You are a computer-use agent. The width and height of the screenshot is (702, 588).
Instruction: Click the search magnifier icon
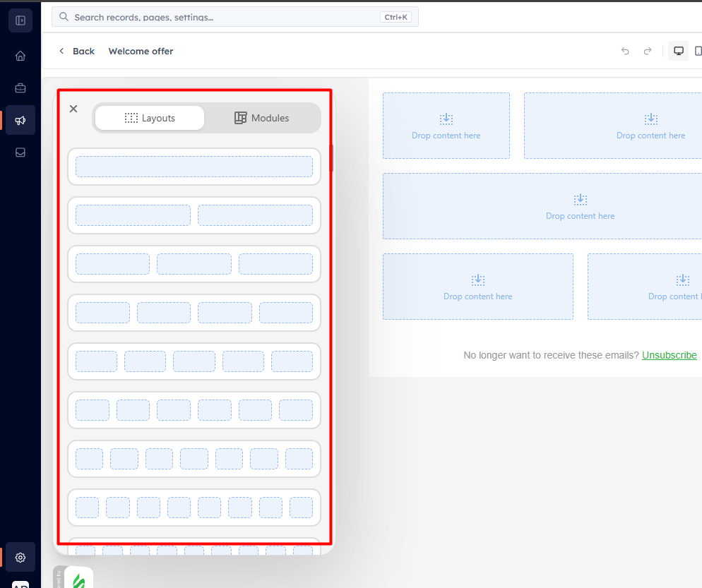[x=64, y=17]
